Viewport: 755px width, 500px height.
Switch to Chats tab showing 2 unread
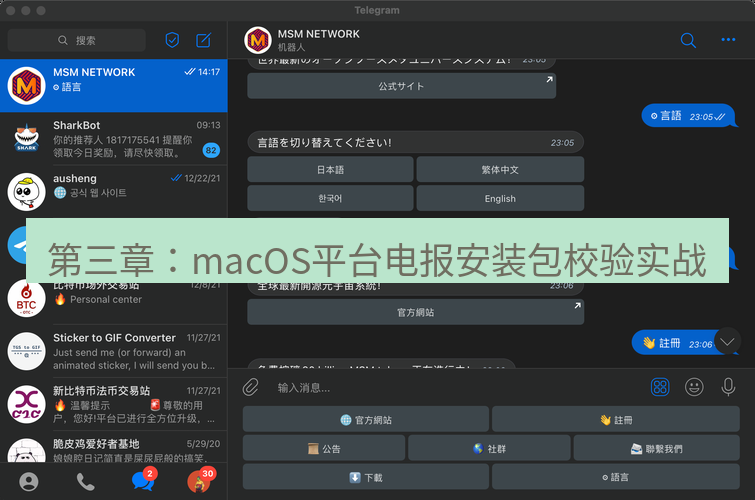143,480
